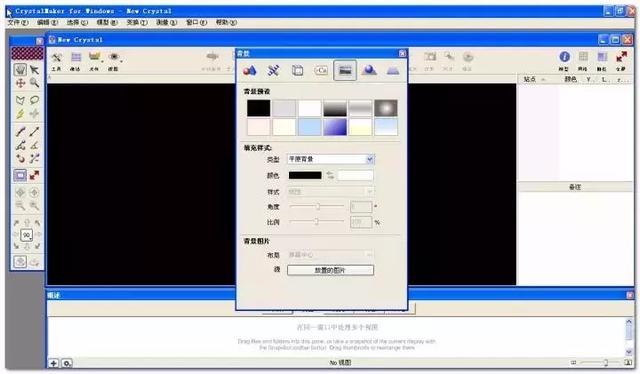The height and width of the screenshot is (374, 640).
Task: Choose the radial glow background preset
Action: [386, 108]
